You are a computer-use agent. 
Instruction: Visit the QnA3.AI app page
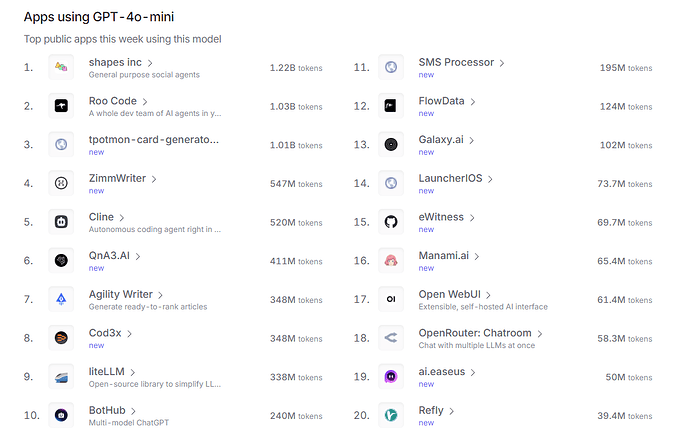109,256
